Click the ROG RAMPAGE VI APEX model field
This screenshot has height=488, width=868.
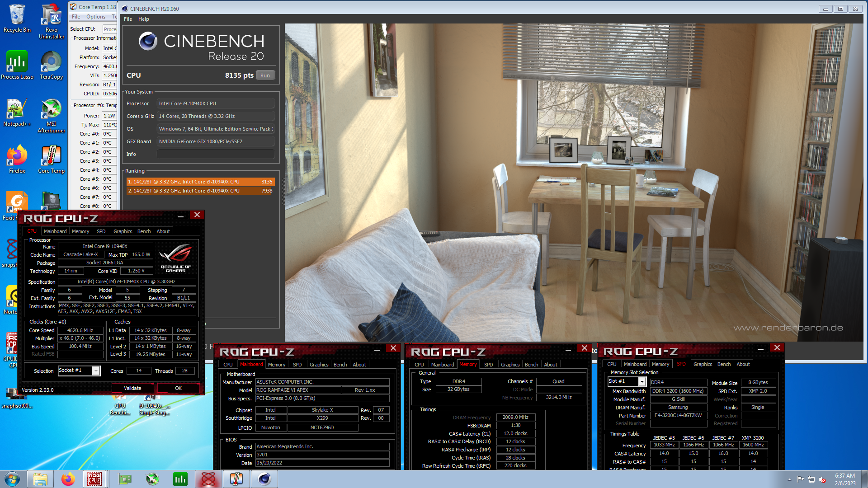pos(297,390)
